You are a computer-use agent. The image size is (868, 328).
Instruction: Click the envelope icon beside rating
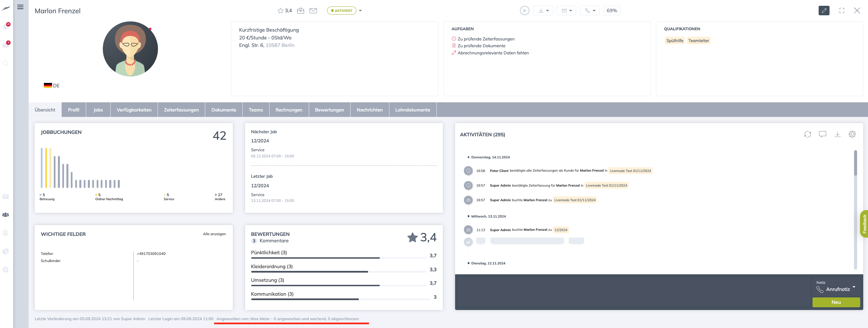(313, 11)
